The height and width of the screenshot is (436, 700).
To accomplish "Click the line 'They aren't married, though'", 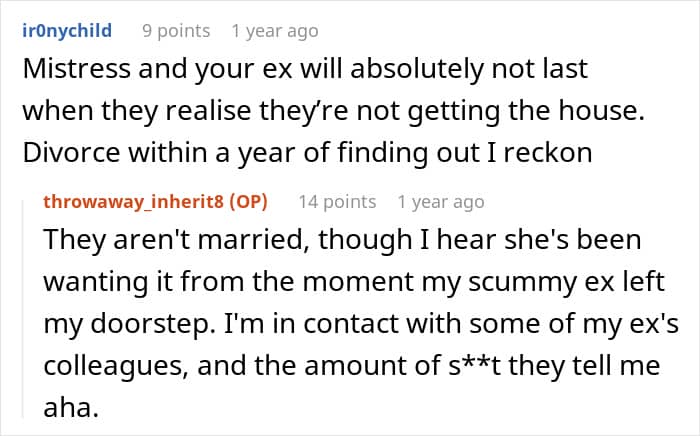I will [x=342, y=240].
